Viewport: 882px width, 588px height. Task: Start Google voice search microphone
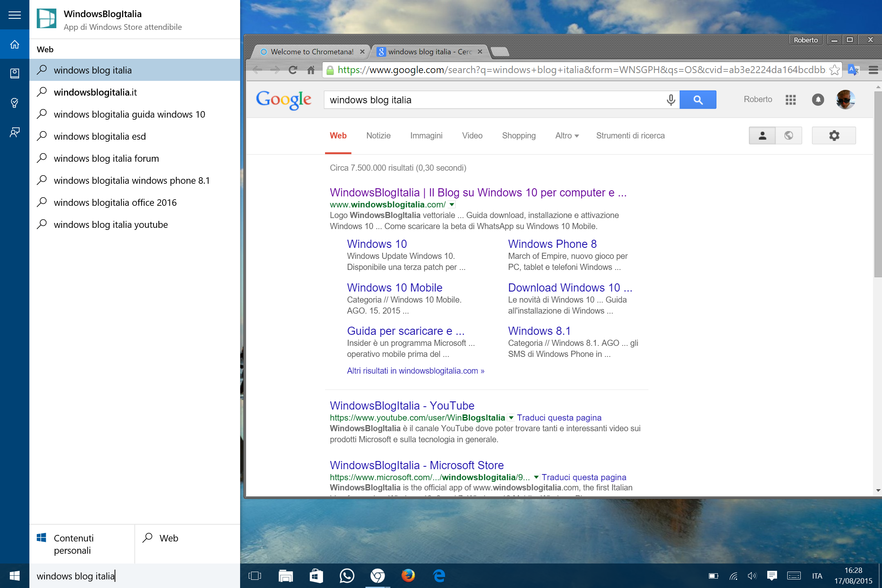pyautogui.click(x=670, y=100)
